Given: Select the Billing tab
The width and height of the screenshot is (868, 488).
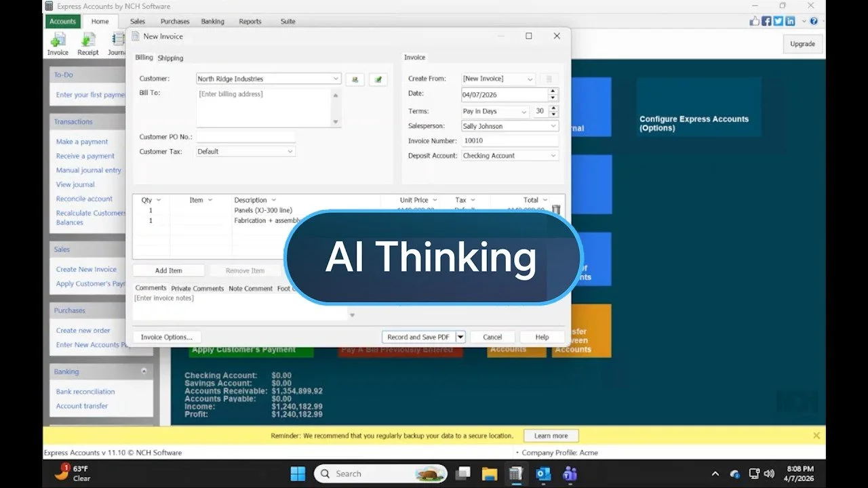Looking at the screenshot, I should (144, 58).
